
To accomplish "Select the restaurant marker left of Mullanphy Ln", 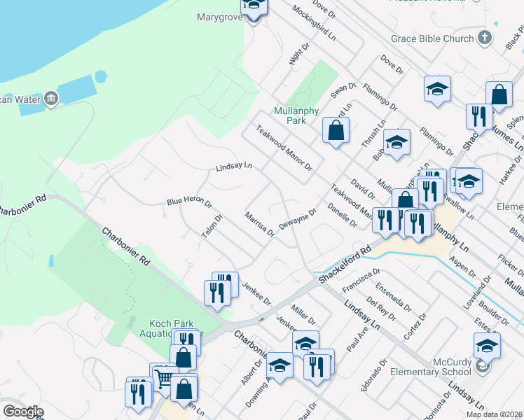I will [418, 224].
